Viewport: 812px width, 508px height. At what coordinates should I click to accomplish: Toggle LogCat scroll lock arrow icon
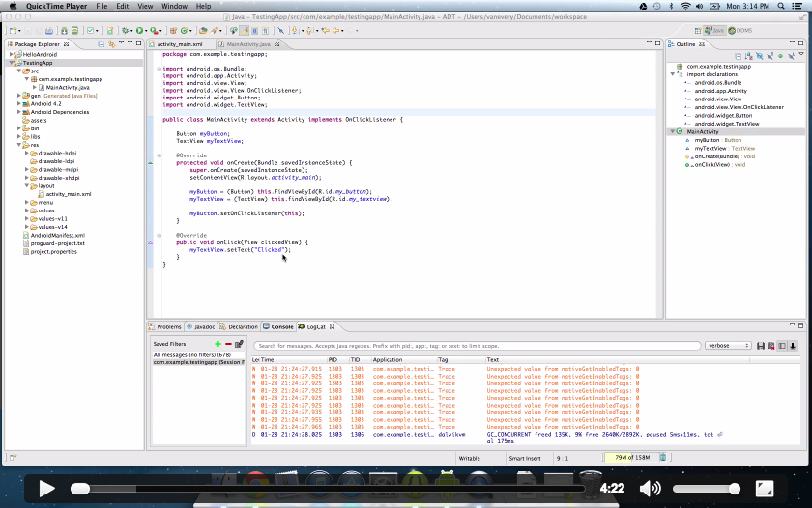pyautogui.click(x=793, y=346)
